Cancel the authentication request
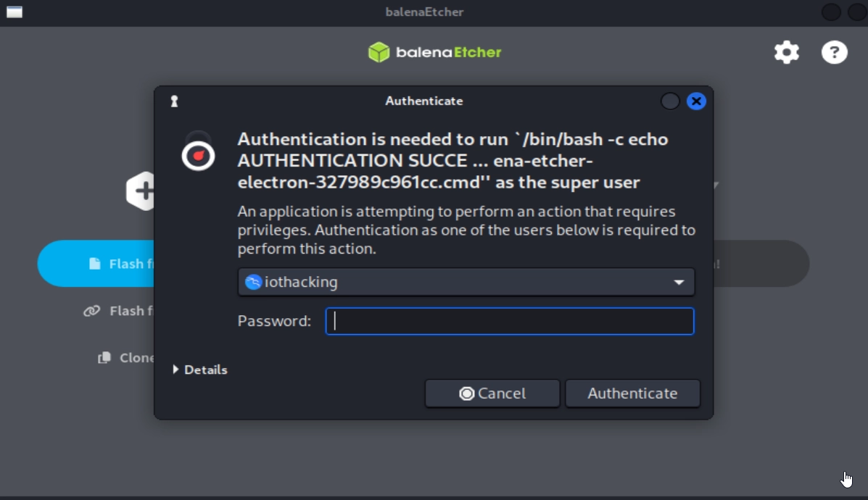Viewport: 868px width, 500px height. click(492, 393)
